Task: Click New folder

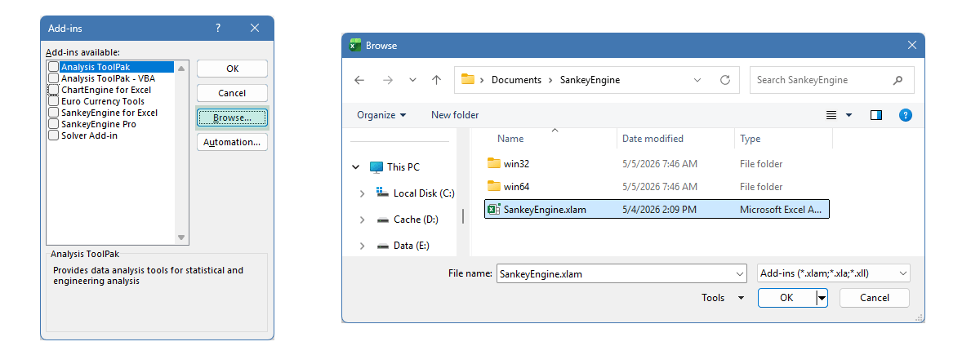Action: [455, 115]
